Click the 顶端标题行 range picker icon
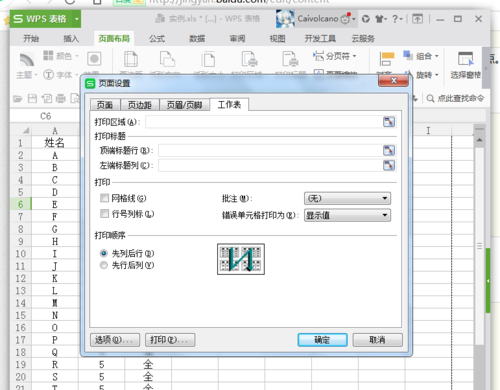 coord(389,150)
